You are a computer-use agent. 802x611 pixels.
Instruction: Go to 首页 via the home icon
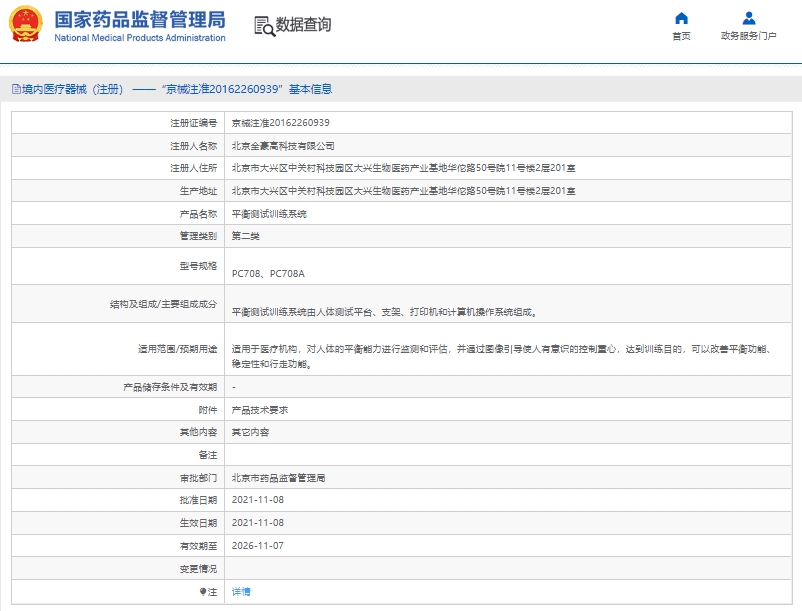pos(681,18)
